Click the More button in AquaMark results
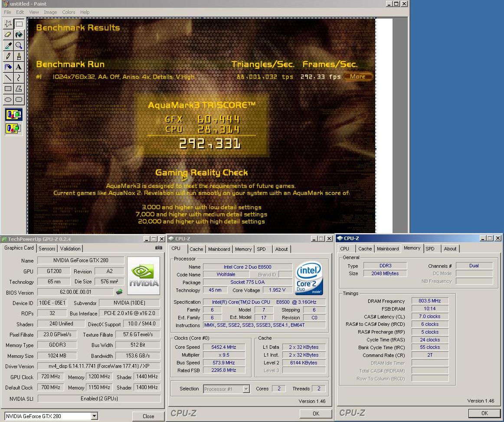 pos(358,77)
